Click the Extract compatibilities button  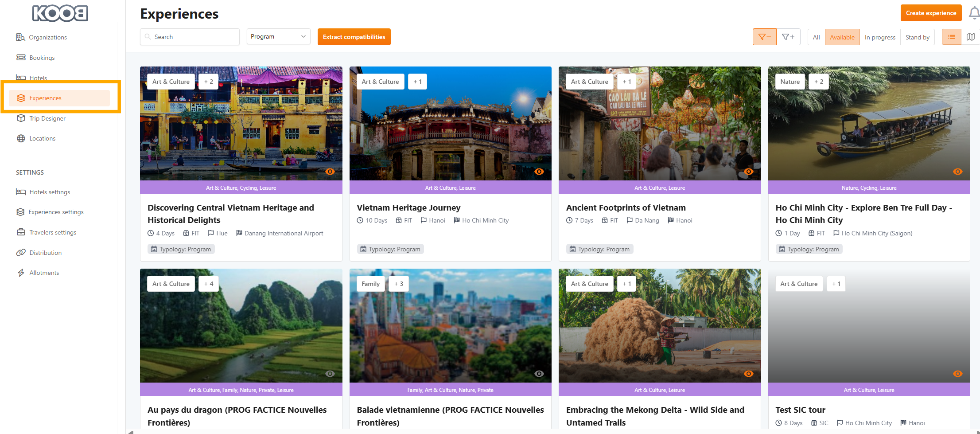pyautogui.click(x=354, y=37)
